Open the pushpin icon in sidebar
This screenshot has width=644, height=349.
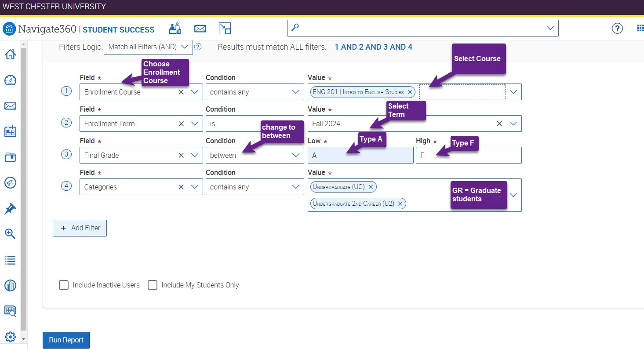10,209
